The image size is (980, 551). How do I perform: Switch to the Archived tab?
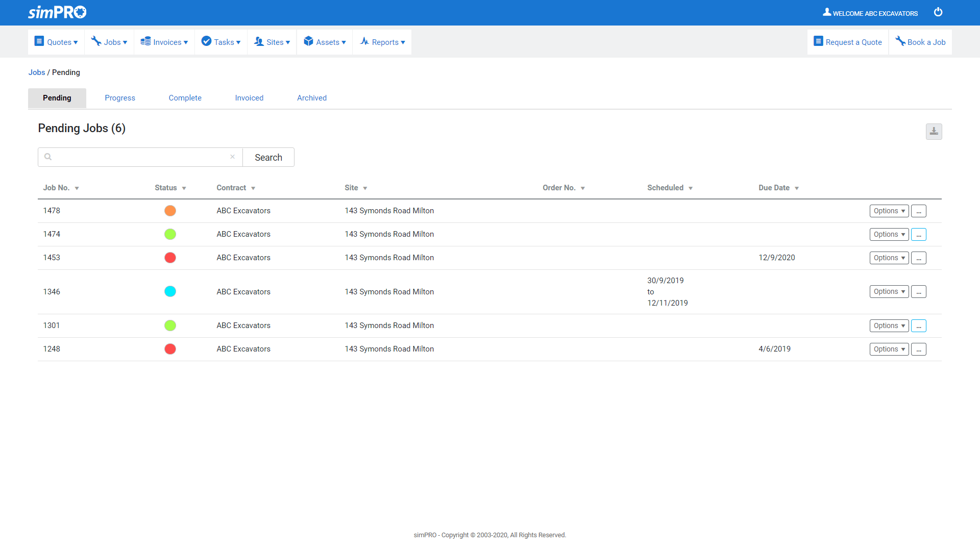(312, 98)
